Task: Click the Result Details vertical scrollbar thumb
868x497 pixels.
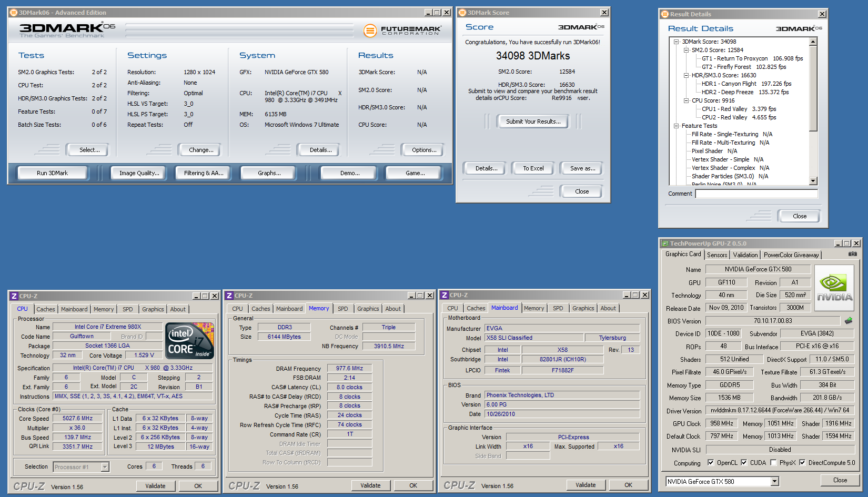Action: tap(813, 88)
